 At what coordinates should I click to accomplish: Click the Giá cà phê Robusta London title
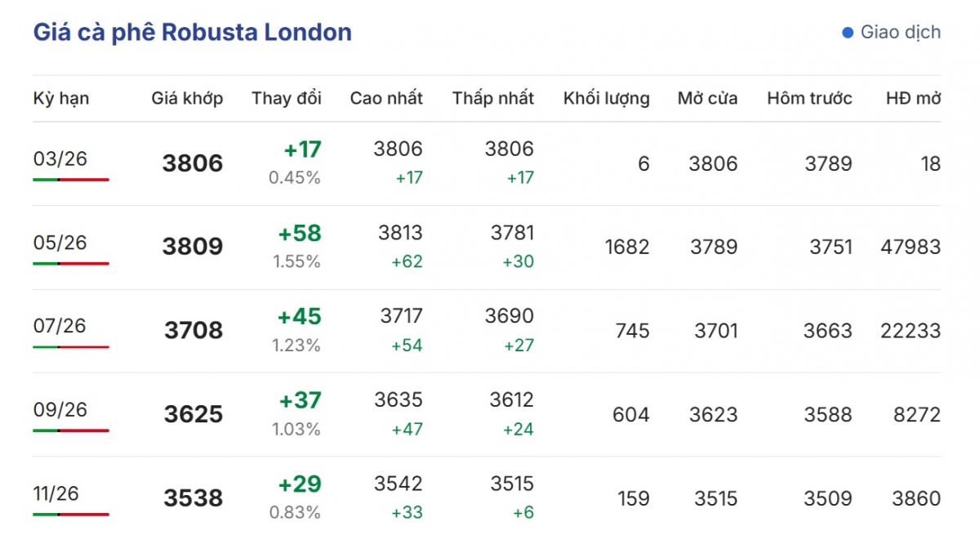(x=192, y=33)
